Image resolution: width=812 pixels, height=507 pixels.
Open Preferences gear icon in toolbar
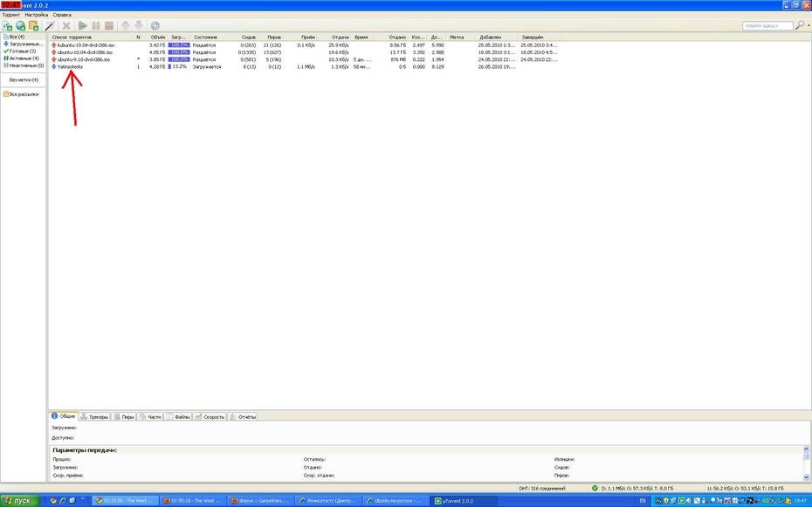tap(155, 25)
